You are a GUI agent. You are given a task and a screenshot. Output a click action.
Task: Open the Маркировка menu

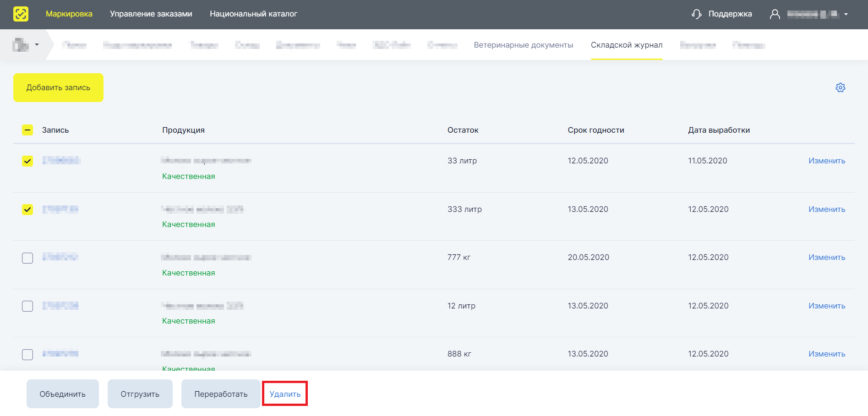pyautogui.click(x=69, y=14)
